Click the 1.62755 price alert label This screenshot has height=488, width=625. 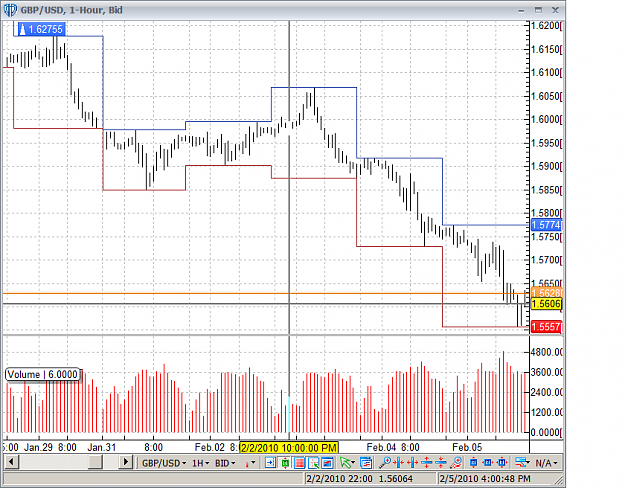point(41,29)
